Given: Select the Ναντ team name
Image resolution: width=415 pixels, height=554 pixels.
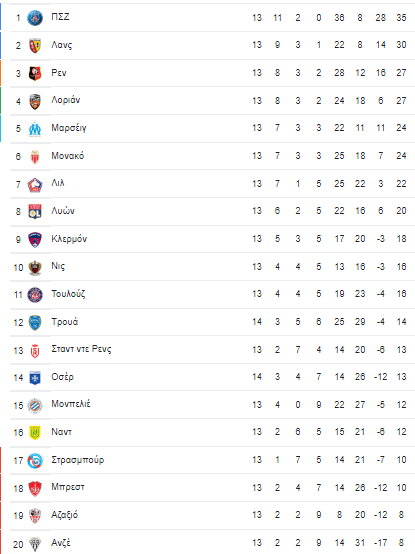Looking at the screenshot, I should click(61, 432).
